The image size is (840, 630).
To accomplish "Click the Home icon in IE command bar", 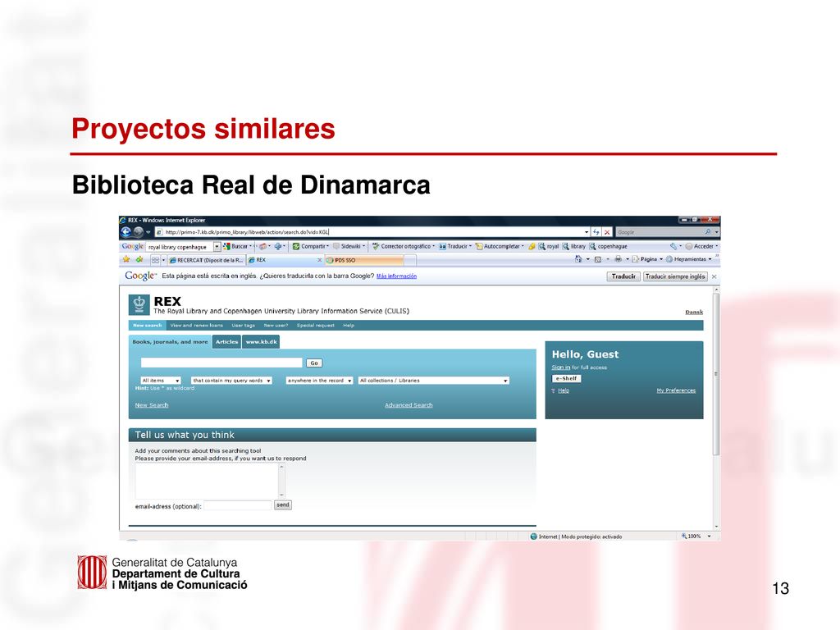I will click(578, 259).
